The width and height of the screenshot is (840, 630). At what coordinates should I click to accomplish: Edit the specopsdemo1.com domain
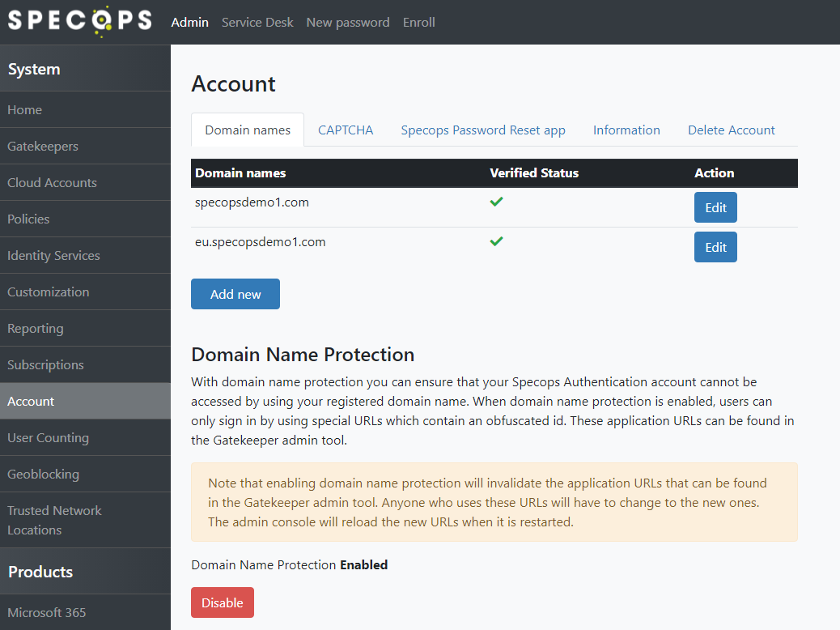[x=715, y=207]
